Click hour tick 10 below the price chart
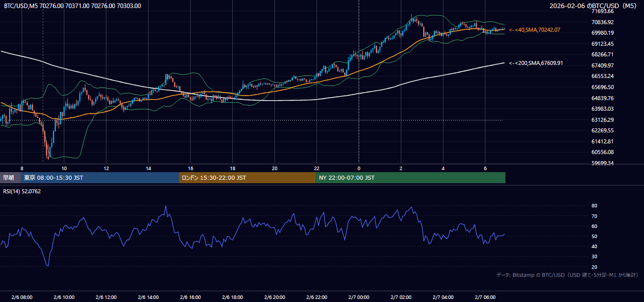The image size is (644, 302). pyautogui.click(x=64, y=168)
